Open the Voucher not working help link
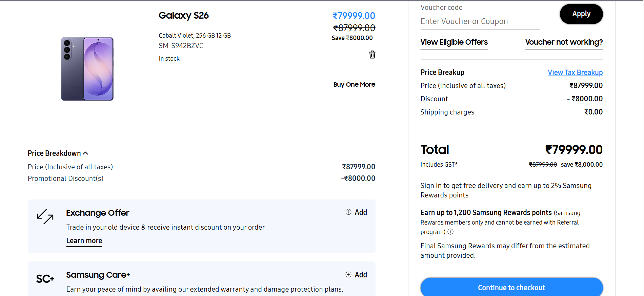The height and width of the screenshot is (296, 644). [564, 42]
